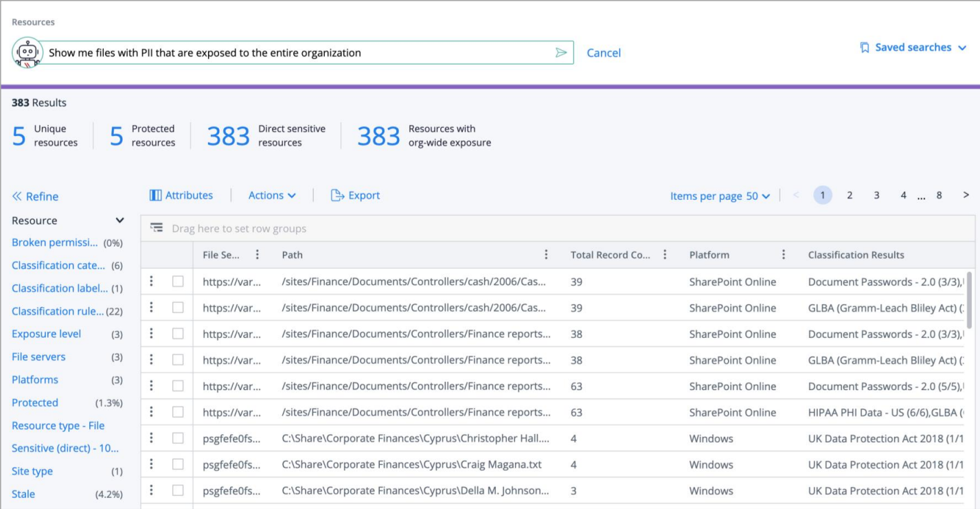Jump to results page 8
980x509 pixels.
(939, 195)
